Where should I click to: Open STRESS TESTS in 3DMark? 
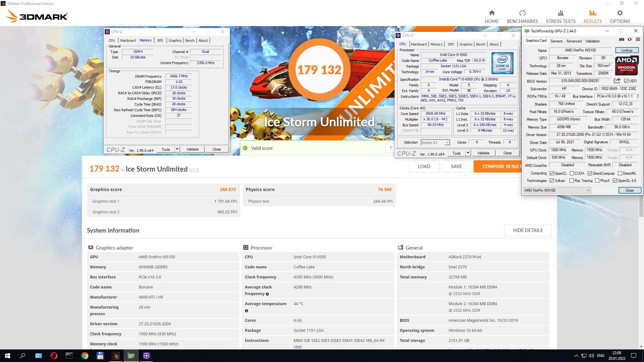561,17
